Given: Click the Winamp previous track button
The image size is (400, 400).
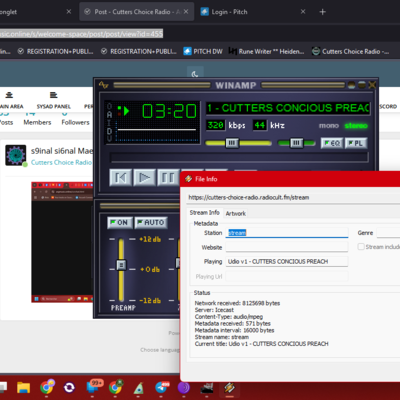Looking at the screenshot, I should (x=120, y=178).
